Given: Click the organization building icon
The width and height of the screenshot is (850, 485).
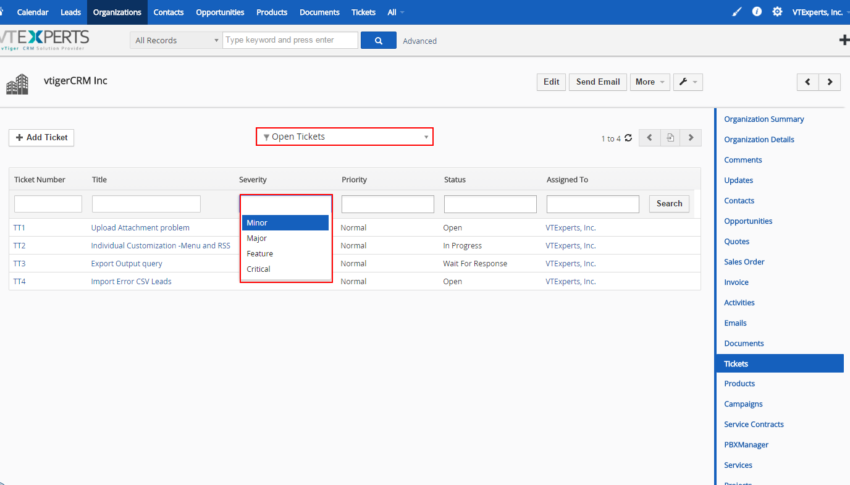Looking at the screenshot, I should (17, 84).
